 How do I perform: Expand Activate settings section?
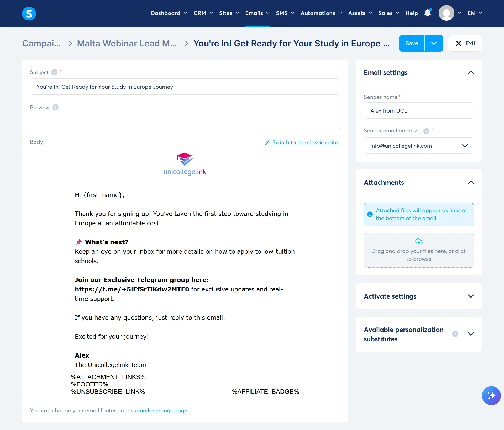point(471,296)
